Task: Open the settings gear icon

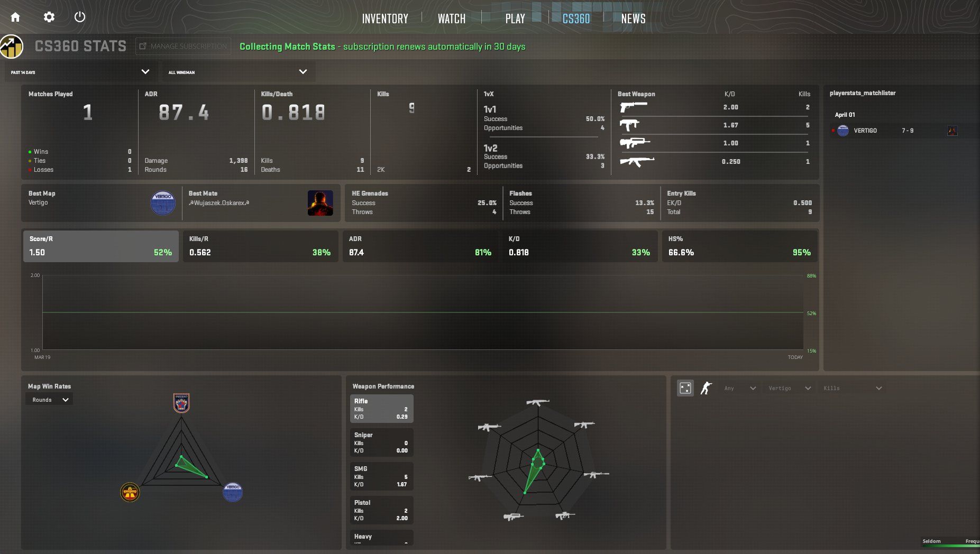Action: [x=49, y=17]
